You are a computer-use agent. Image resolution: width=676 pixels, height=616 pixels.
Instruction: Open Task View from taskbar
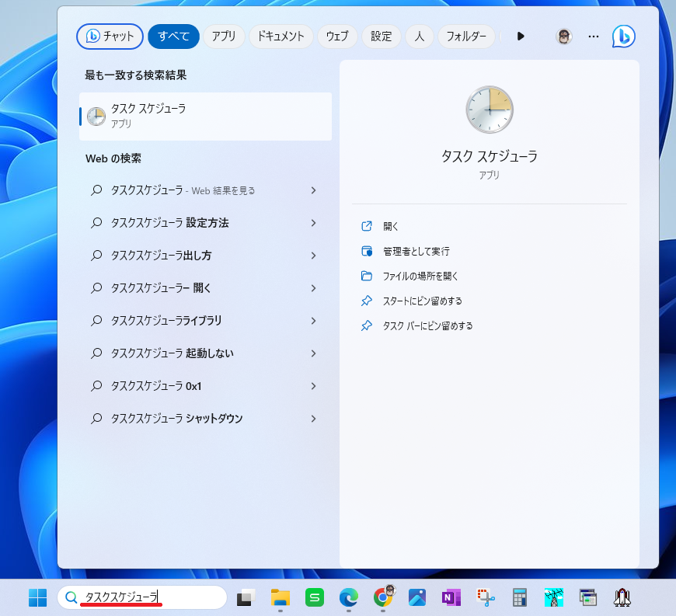pos(246,597)
